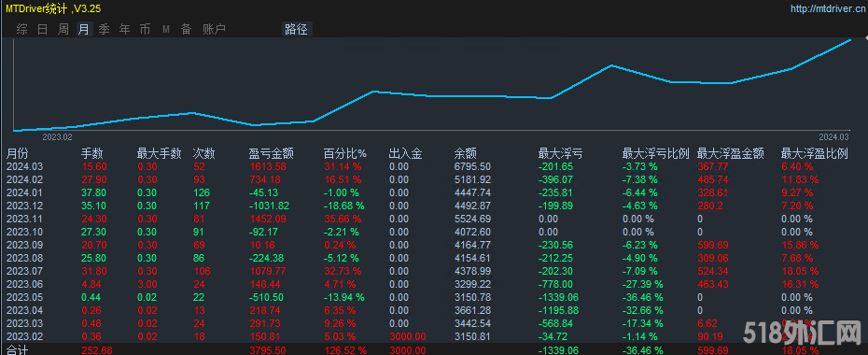Click the 百分比% column header
This screenshot has width=868, height=355.
345,153
